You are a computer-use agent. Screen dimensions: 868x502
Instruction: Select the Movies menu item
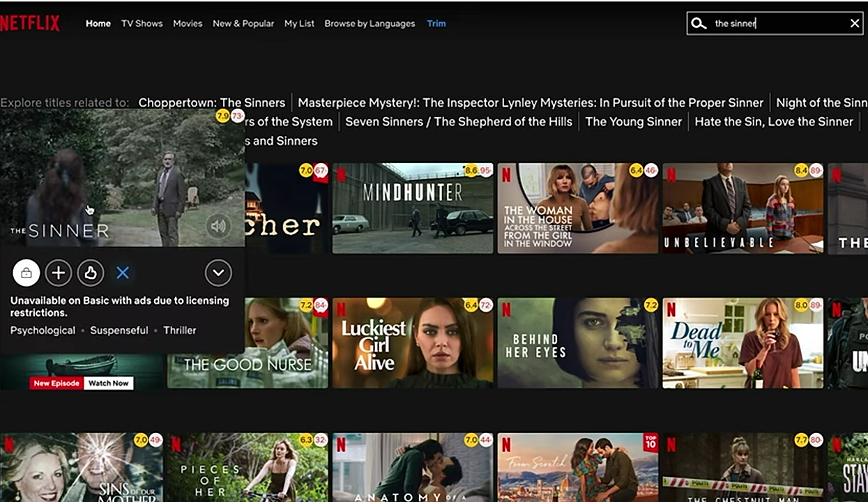[188, 23]
